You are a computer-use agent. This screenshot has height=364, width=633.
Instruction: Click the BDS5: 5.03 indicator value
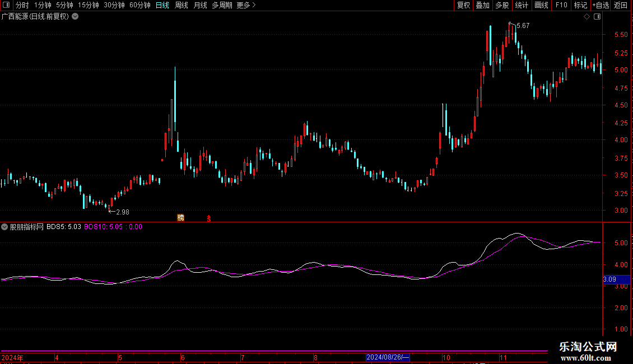click(x=64, y=227)
